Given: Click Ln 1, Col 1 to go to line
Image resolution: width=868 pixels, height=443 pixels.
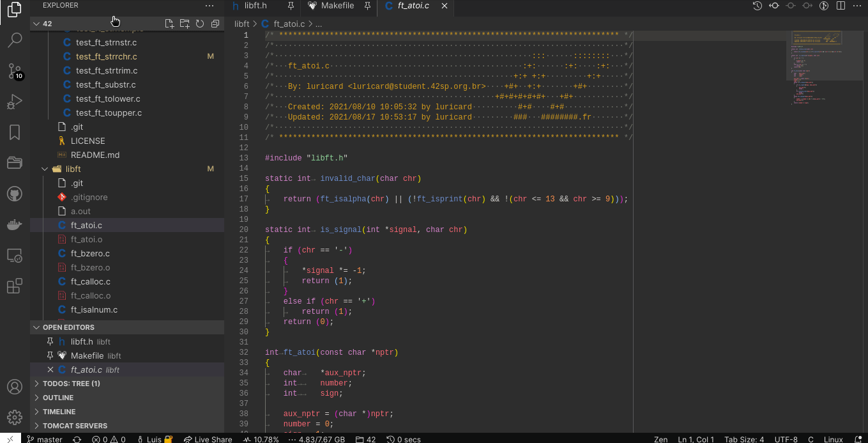Looking at the screenshot, I should [x=696, y=439].
